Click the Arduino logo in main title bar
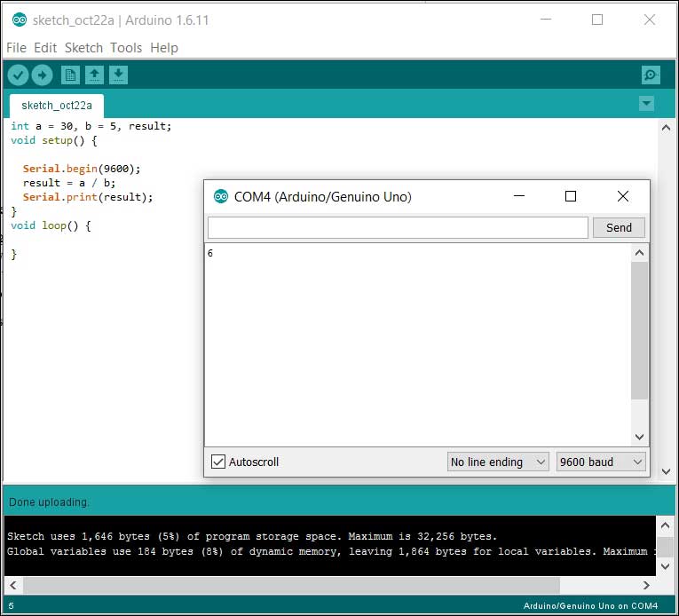 [x=19, y=20]
